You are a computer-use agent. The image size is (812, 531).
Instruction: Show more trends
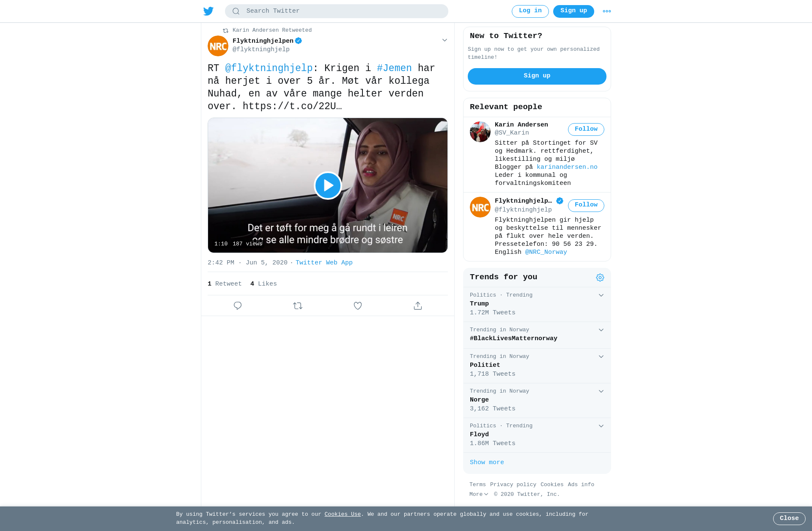[x=487, y=462]
